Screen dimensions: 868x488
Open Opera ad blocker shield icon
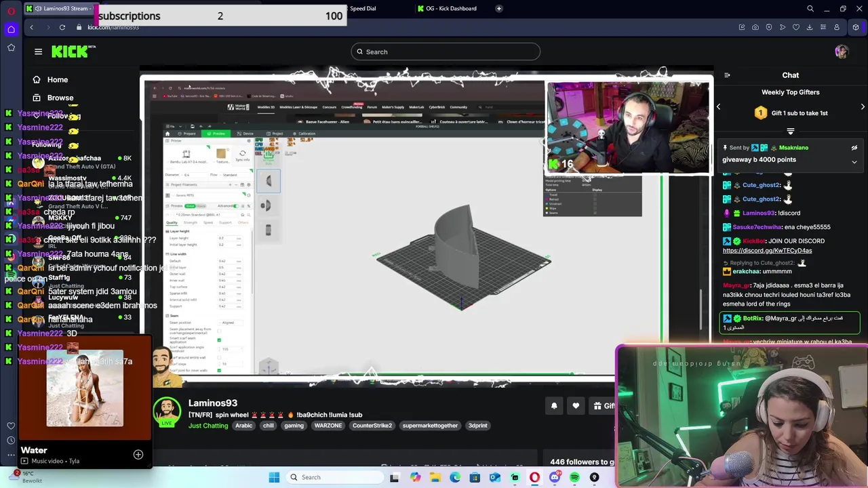point(769,27)
